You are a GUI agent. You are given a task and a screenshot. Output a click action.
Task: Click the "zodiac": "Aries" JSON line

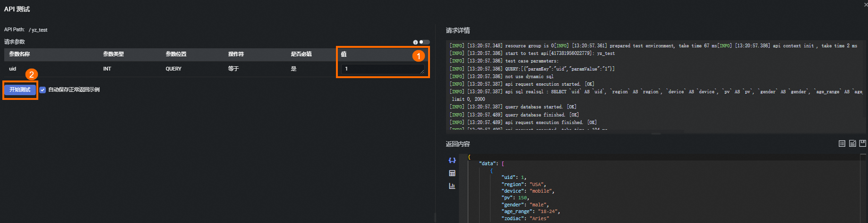[x=525, y=218]
